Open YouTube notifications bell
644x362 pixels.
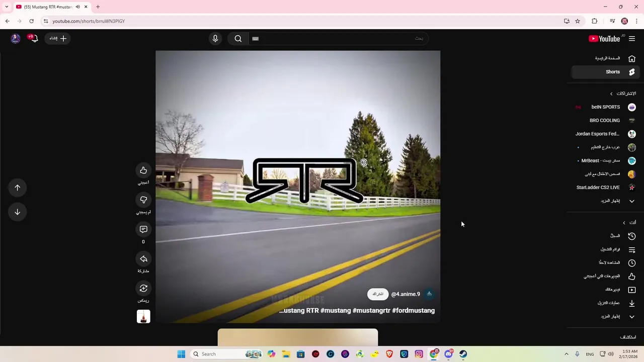(34, 38)
